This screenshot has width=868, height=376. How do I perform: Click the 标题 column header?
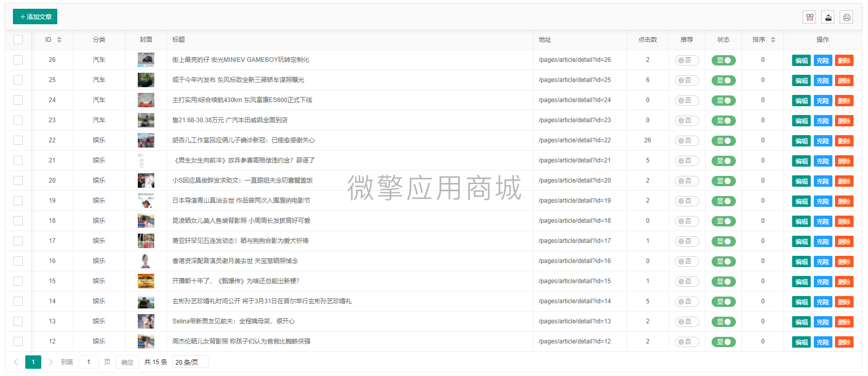pyautogui.click(x=179, y=40)
